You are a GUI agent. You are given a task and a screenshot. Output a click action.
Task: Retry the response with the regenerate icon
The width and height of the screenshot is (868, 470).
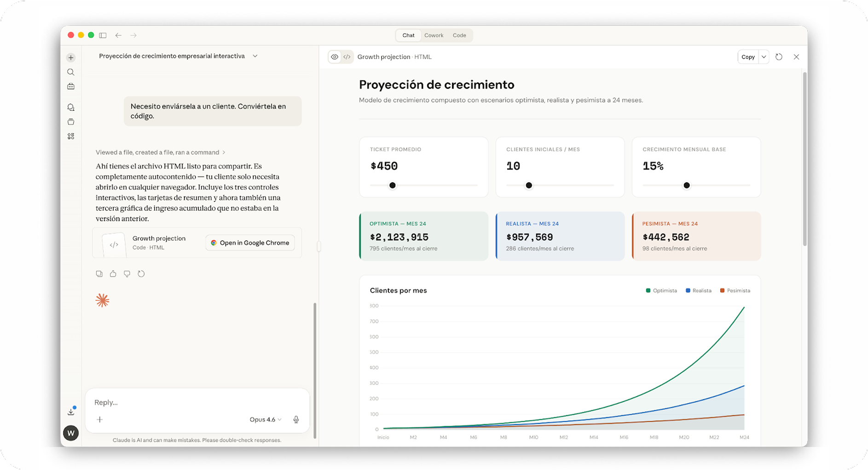pos(141,274)
